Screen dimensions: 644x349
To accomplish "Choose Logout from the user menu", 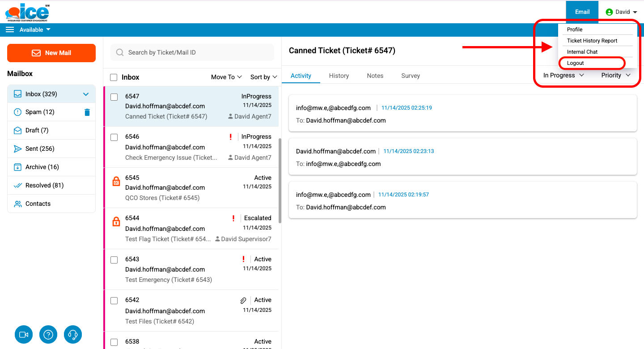I will 576,63.
